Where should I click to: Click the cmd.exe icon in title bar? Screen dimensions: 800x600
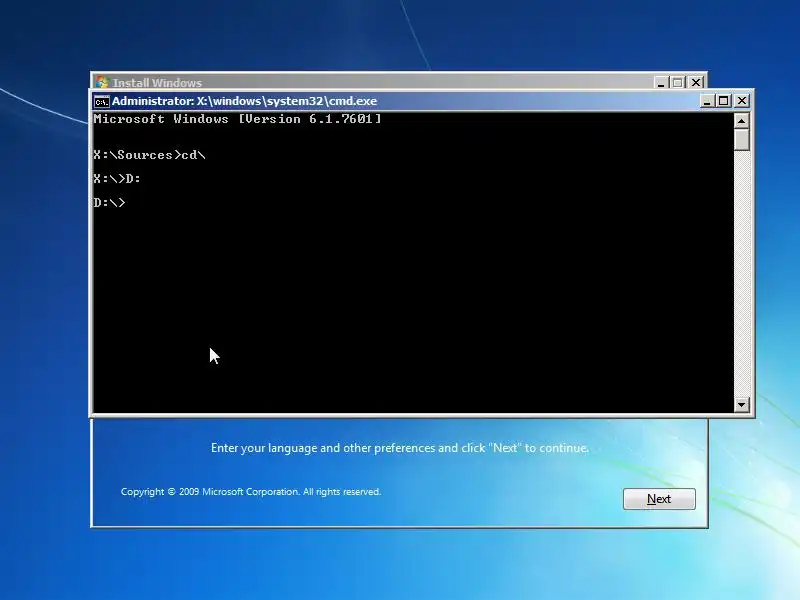[x=102, y=102]
